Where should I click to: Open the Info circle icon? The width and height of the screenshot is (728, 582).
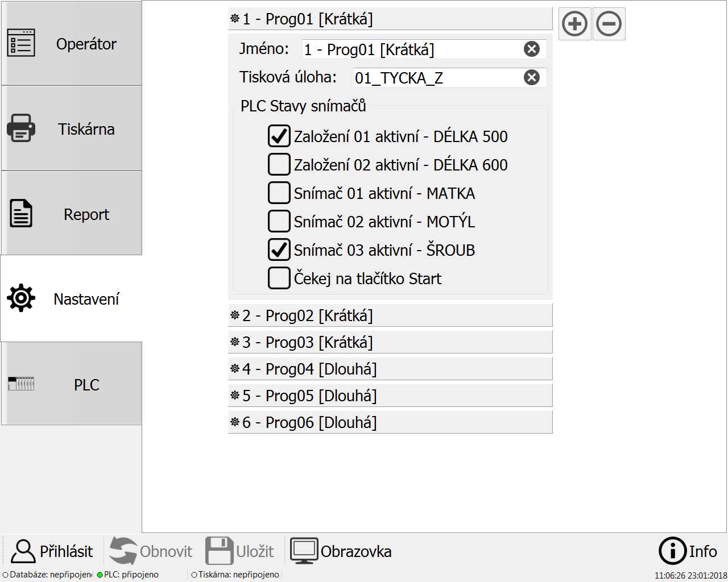click(672, 551)
